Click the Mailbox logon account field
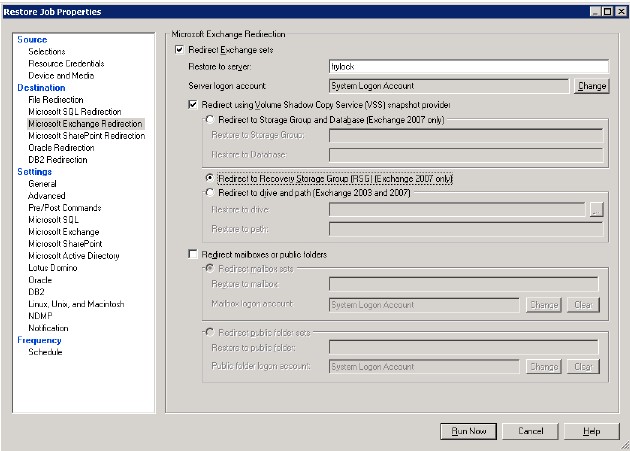 [x=424, y=305]
